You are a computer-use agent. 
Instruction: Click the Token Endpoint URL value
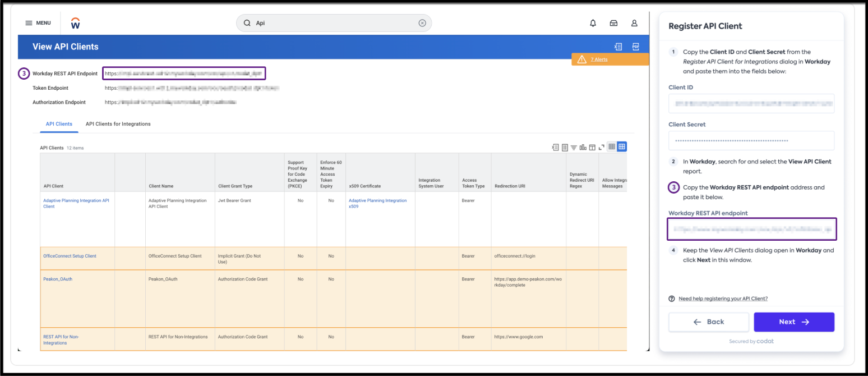tap(192, 88)
